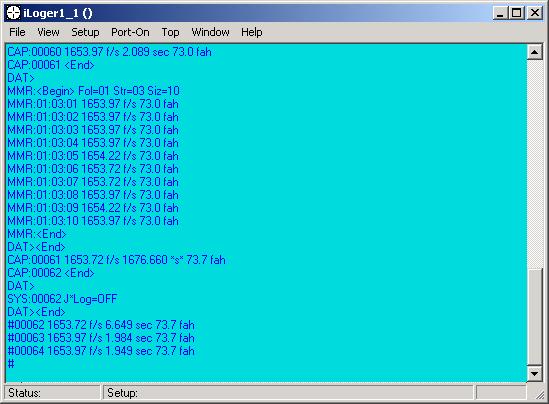
Task: Close the iLoger1_1 window
Action: click(535, 13)
